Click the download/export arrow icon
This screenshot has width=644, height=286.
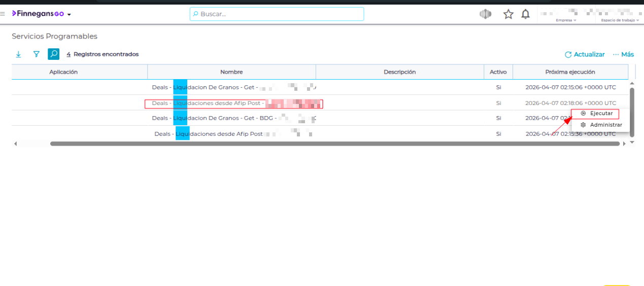click(x=19, y=54)
